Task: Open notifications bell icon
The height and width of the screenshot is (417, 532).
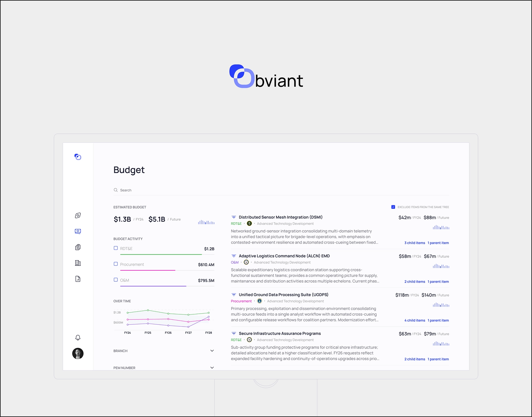Action: point(78,338)
